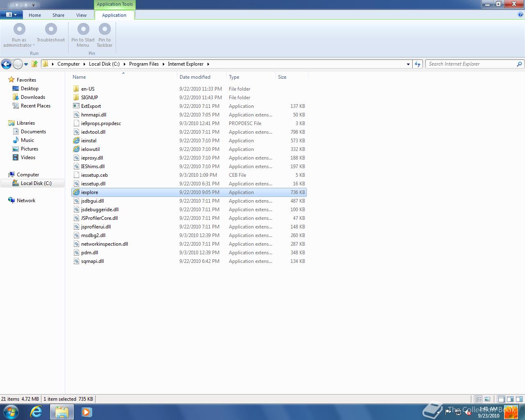Select the Application ribbon tab
The image size is (525, 420).
pyautogui.click(x=114, y=15)
